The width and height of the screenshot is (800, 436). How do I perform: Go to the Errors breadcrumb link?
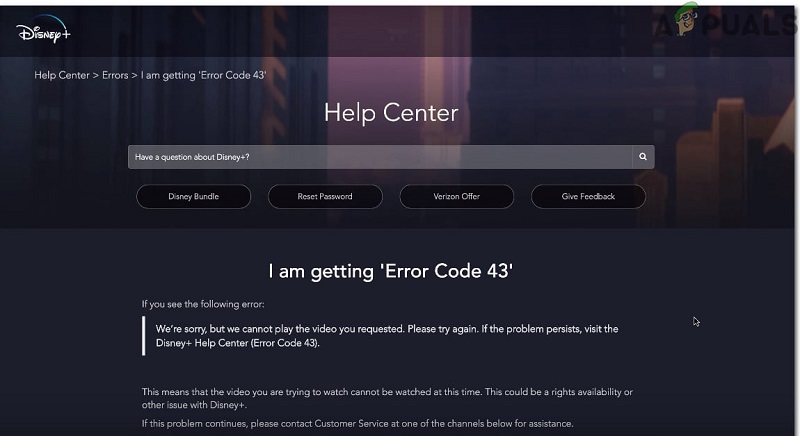pyautogui.click(x=115, y=75)
